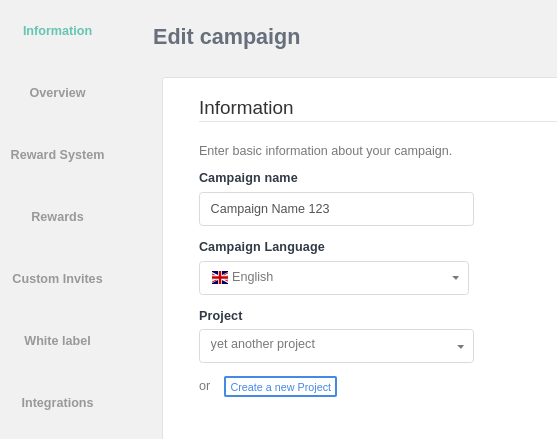Open the Campaign Language English dropdown
557x439 pixels.
(x=334, y=278)
